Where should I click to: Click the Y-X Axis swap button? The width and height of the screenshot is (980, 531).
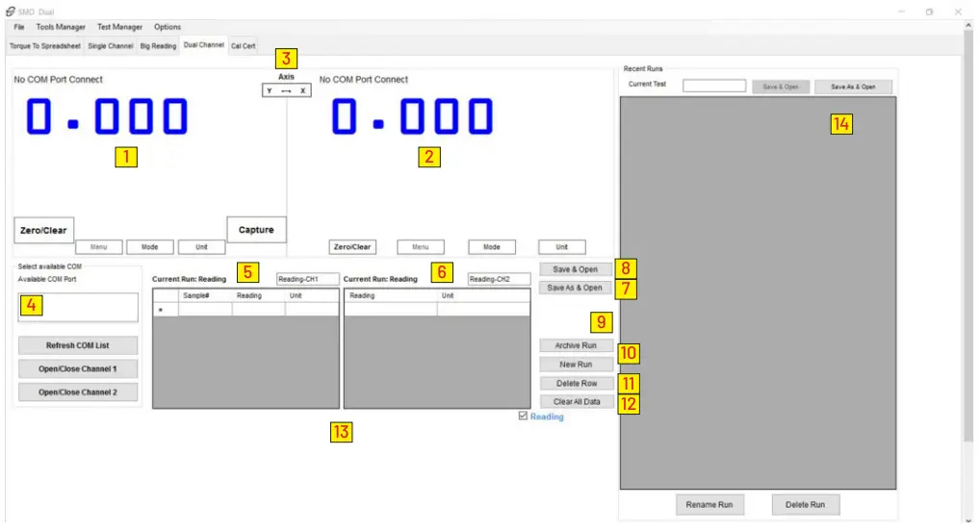286,90
